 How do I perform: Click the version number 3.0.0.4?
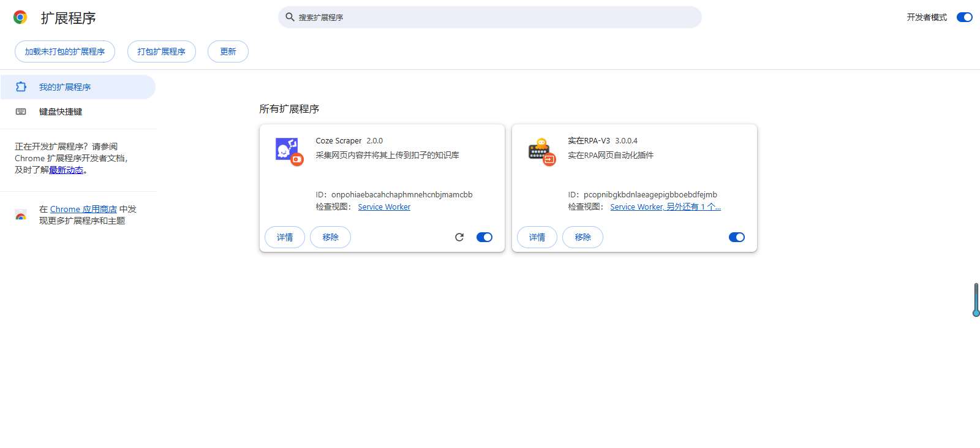tap(626, 140)
